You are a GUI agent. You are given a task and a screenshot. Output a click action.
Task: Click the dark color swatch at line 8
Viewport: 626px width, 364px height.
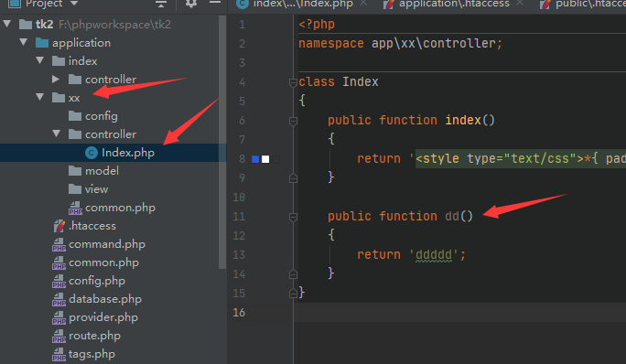[275, 159]
